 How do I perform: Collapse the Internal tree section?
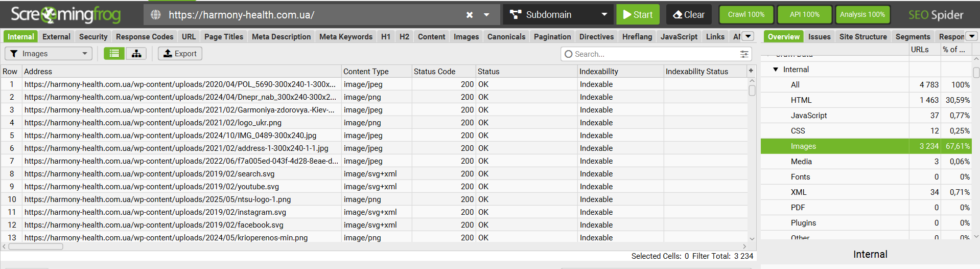pos(776,70)
